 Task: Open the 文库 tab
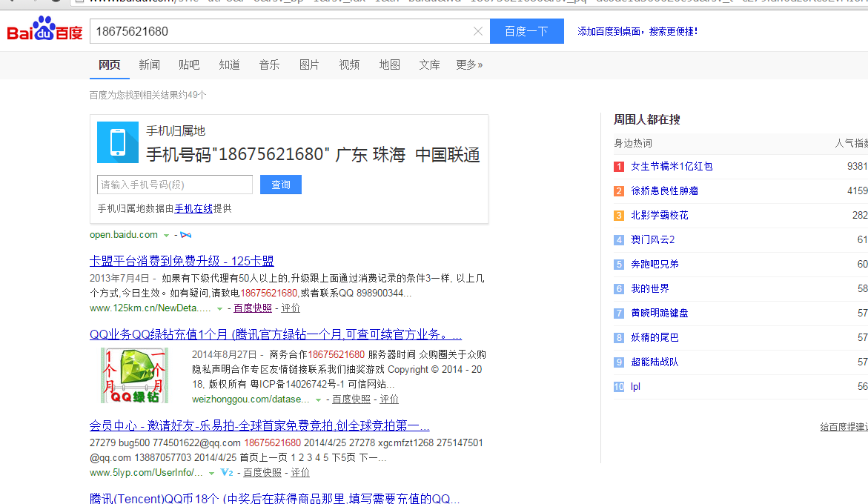(x=430, y=64)
